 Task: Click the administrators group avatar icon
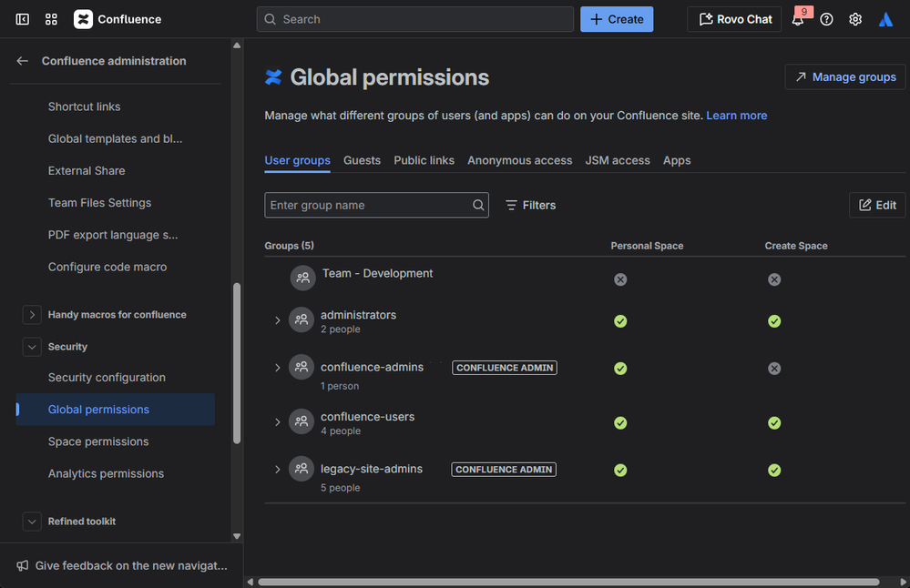tap(302, 319)
